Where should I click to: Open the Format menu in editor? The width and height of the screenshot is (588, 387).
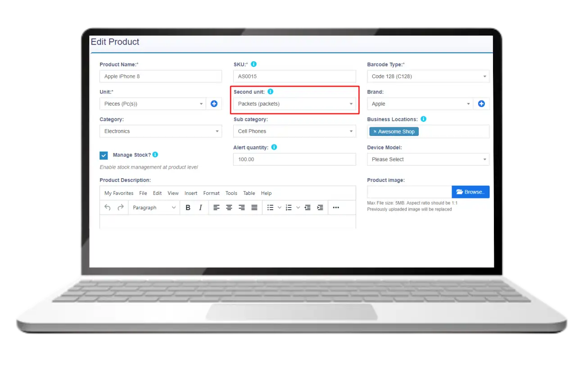point(211,193)
